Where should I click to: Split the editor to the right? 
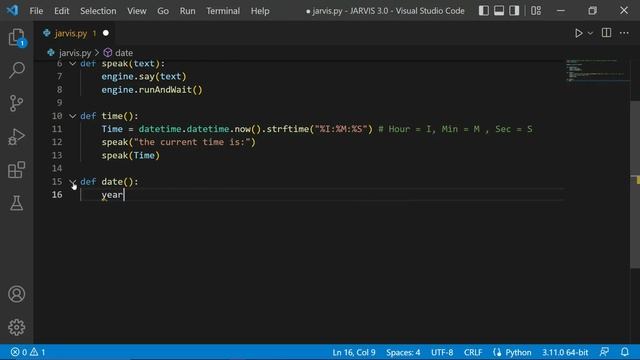tap(606, 33)
